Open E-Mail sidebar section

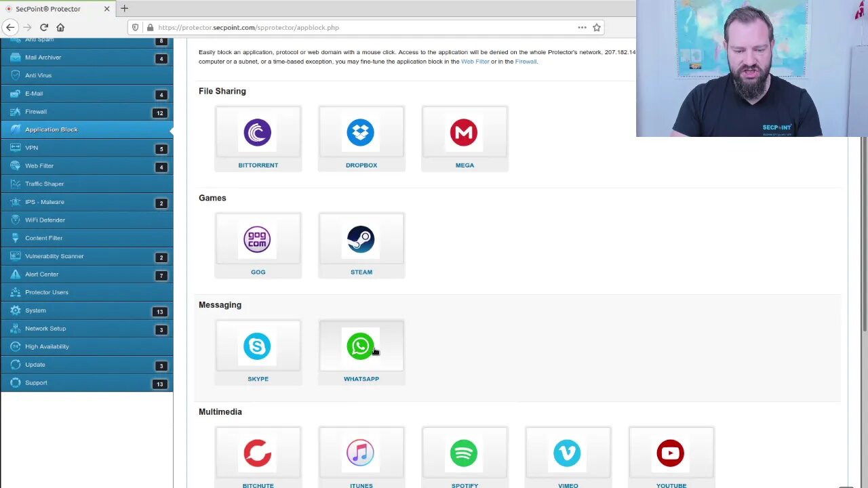[x=86, y=94]
